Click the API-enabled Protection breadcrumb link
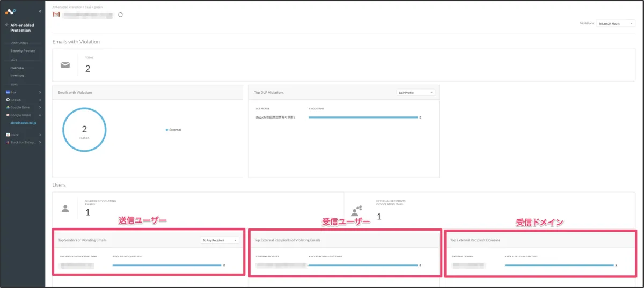644x288 pixels. pyautogui.click(x=66, y=7)
